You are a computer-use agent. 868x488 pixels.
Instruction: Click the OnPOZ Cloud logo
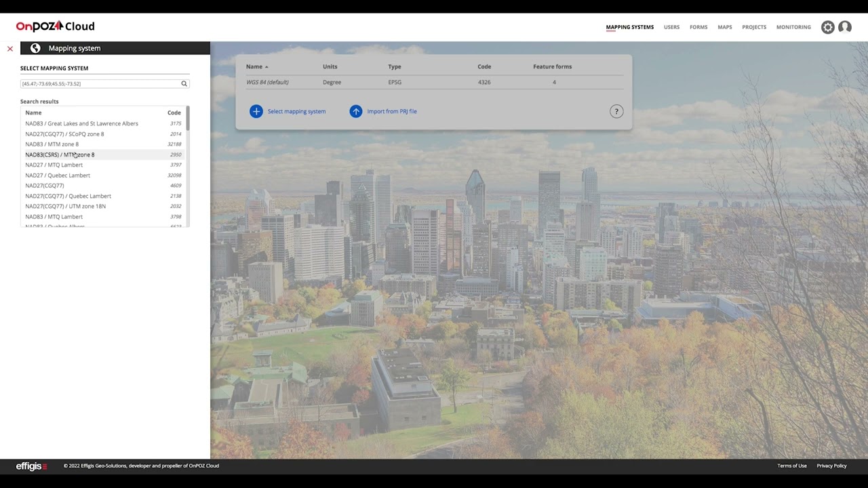coord(55,26)
